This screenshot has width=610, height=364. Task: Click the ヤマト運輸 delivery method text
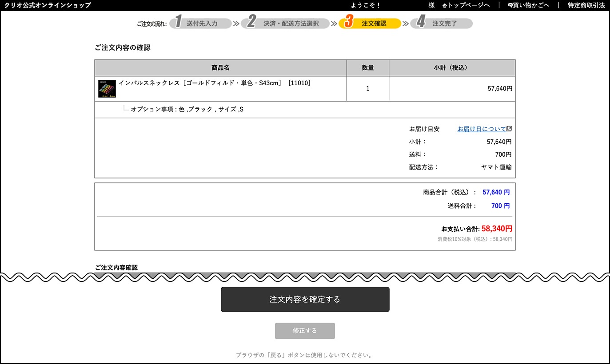(x=496, y=167)
